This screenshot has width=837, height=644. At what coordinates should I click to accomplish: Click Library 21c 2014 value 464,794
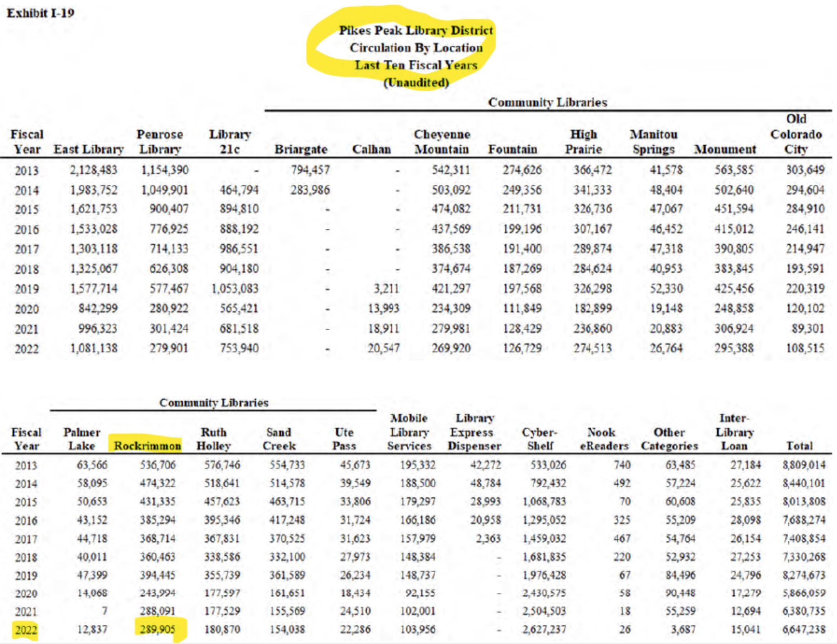pos(239,190)
